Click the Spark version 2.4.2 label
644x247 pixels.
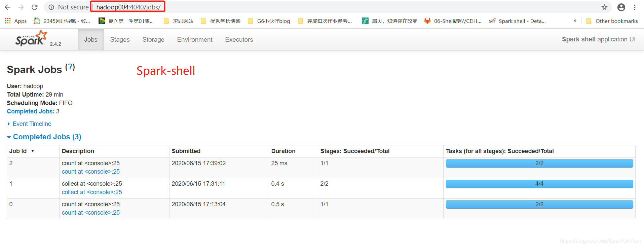click(x=55, y=44)
